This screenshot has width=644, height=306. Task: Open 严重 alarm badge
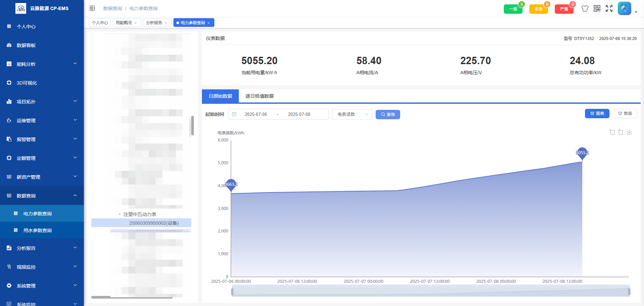[x=564, y=9]
